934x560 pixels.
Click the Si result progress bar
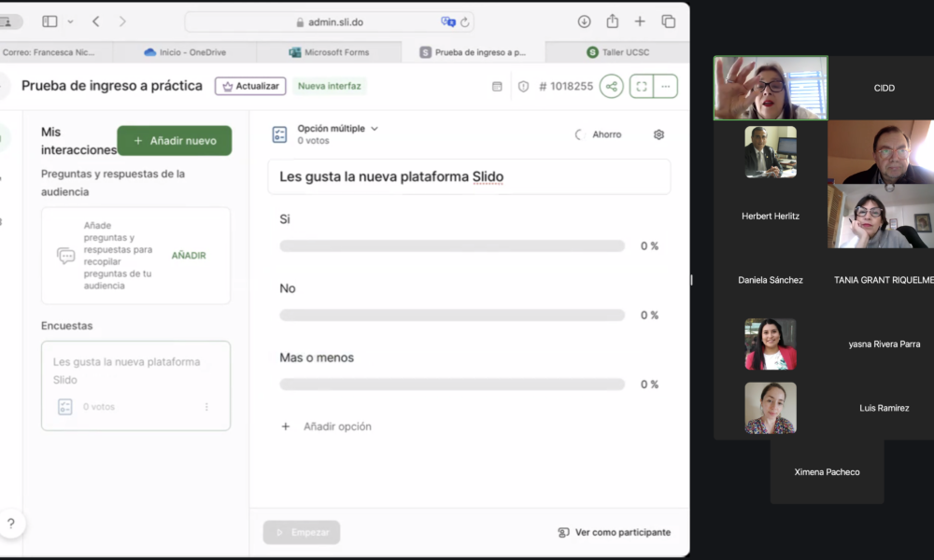[x=452, y=245]
